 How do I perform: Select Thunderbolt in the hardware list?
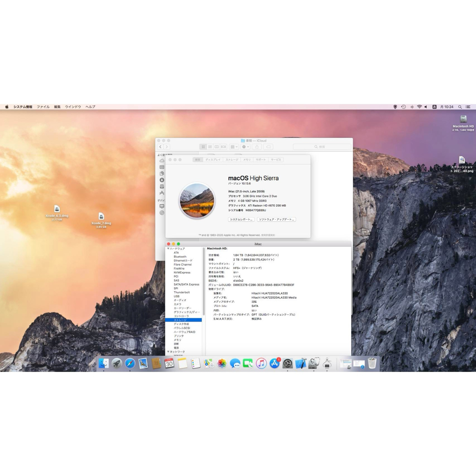[182, 292]
